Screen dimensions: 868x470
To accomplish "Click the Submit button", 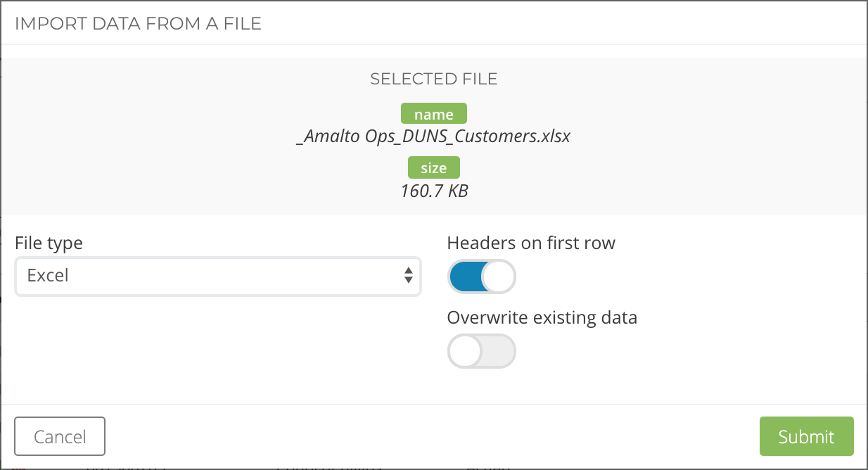I will (x=806, y=436).
